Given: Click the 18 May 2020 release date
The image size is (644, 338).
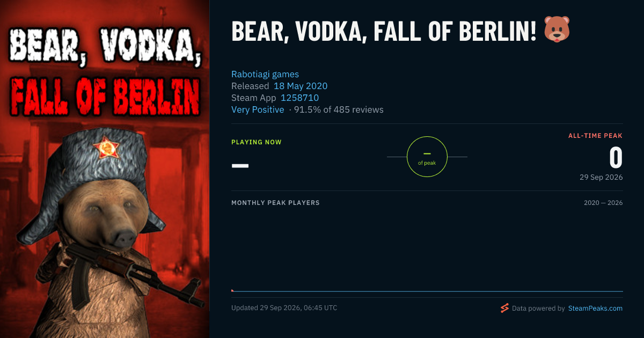Looking at the screenshot, I should pyautogui.click(x=301, y=86).
